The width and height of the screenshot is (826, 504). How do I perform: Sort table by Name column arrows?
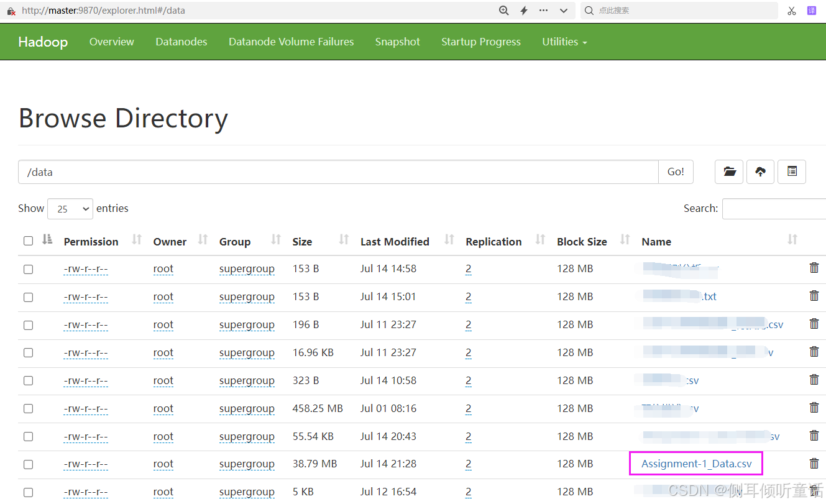click(792, 240)
